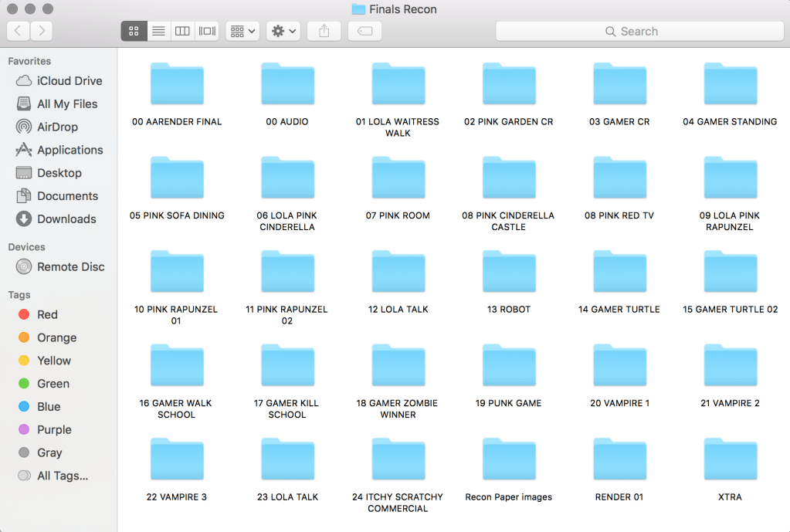Click the Search field

[x=639, y=31]
